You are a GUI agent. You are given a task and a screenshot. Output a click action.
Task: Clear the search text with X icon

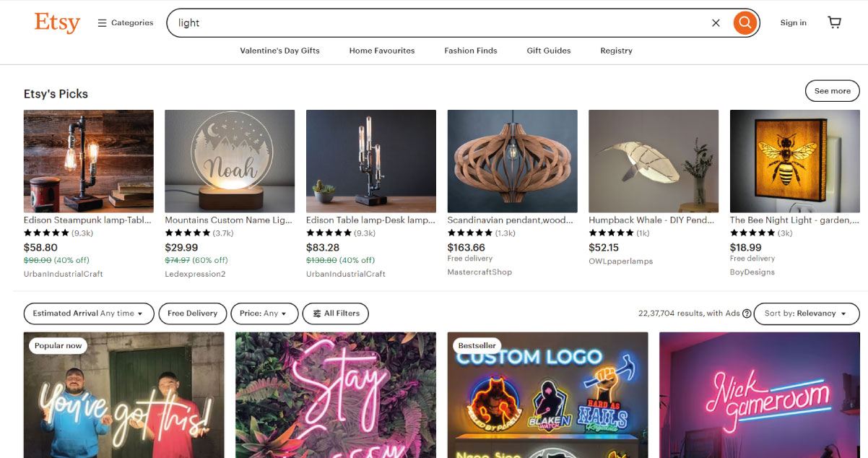(x=716, y=23)
